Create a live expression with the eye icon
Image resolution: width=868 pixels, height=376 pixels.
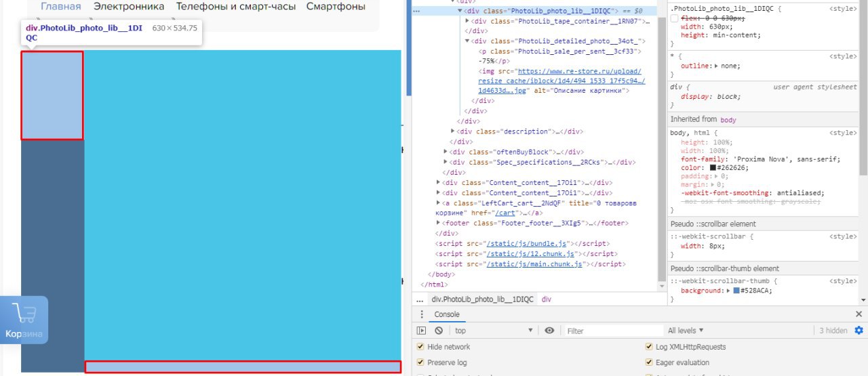(x=549, y=331)
